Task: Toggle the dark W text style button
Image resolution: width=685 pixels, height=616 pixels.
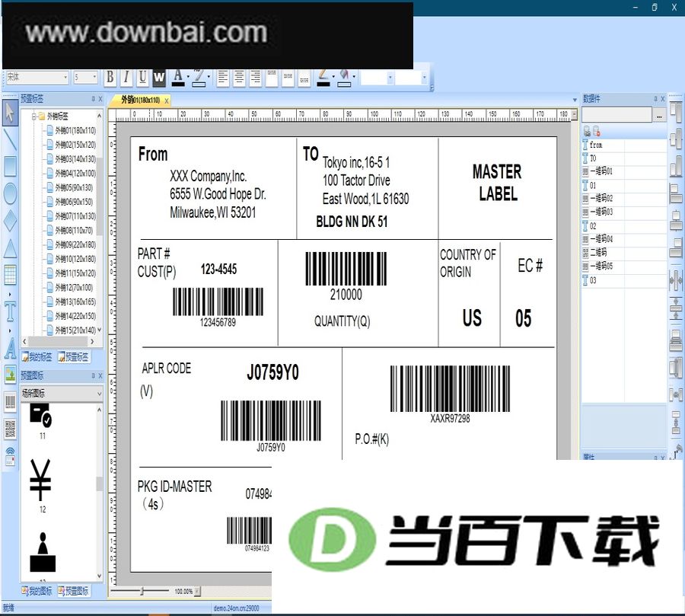Action: click(158, 78)
